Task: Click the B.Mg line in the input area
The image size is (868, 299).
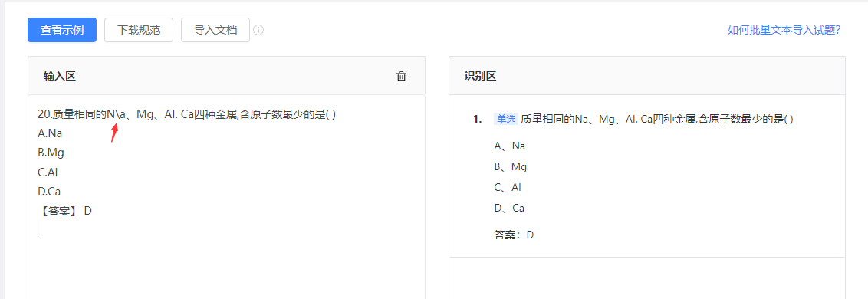Action: [x=51, y=153]
